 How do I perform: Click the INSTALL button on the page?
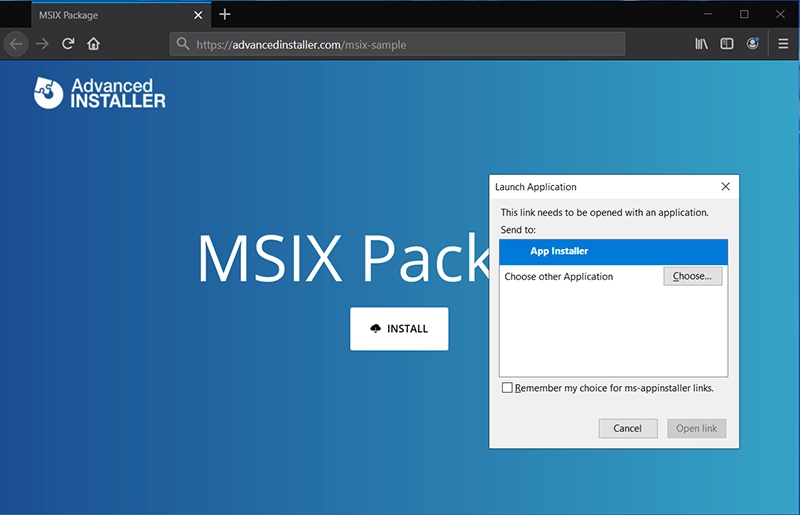(x=399, y=329)
